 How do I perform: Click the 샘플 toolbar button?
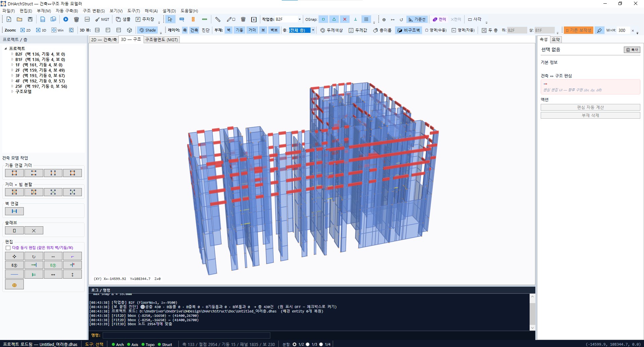coord(123,19)
